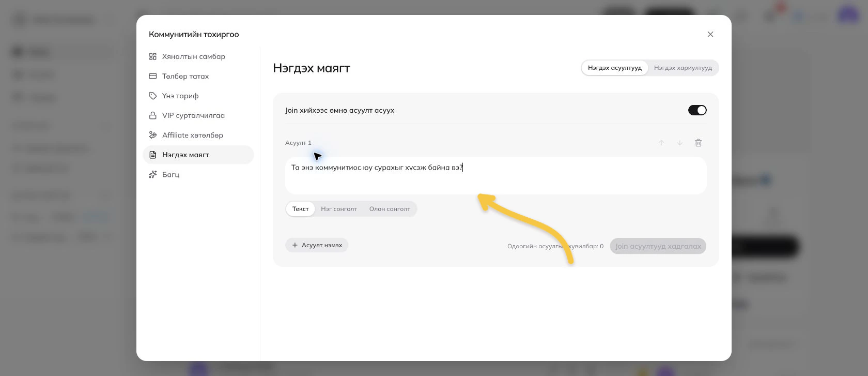Click into the Асуулт 1 question text field
Screen dimensions: 868x376
pos(496,176)
